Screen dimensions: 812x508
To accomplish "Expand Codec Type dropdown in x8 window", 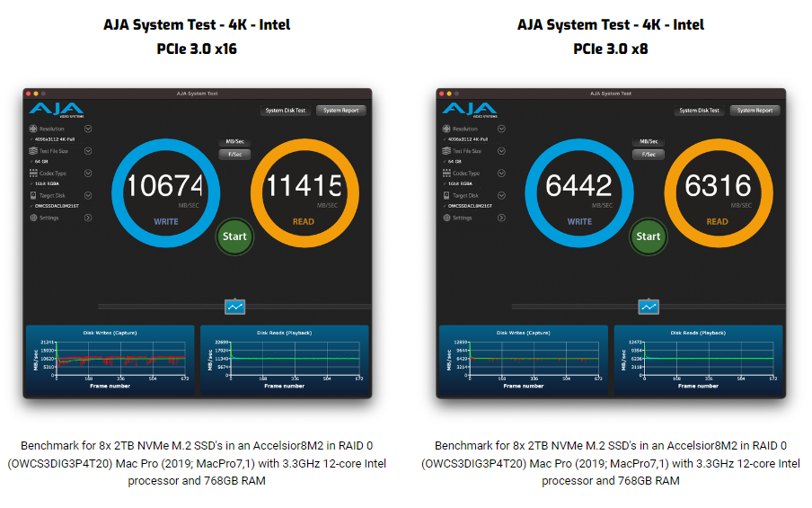I will point(501,174).
